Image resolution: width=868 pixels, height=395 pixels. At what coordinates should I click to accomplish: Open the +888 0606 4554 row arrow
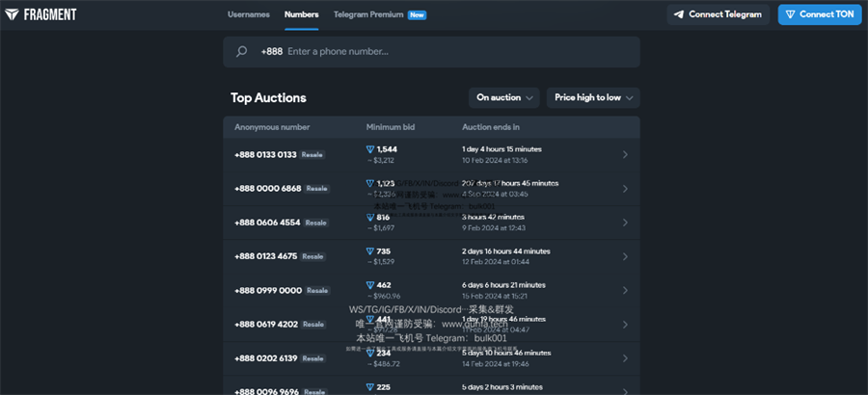(x=625, y=223)
